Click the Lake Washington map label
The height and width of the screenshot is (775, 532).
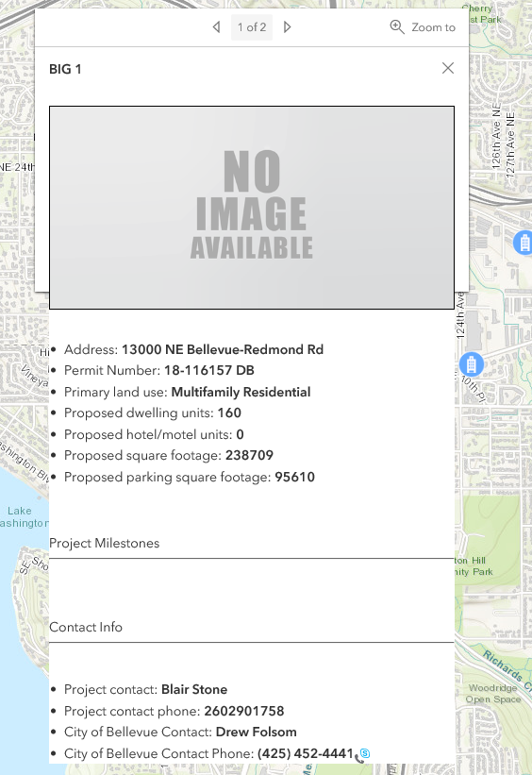(24, 517)
